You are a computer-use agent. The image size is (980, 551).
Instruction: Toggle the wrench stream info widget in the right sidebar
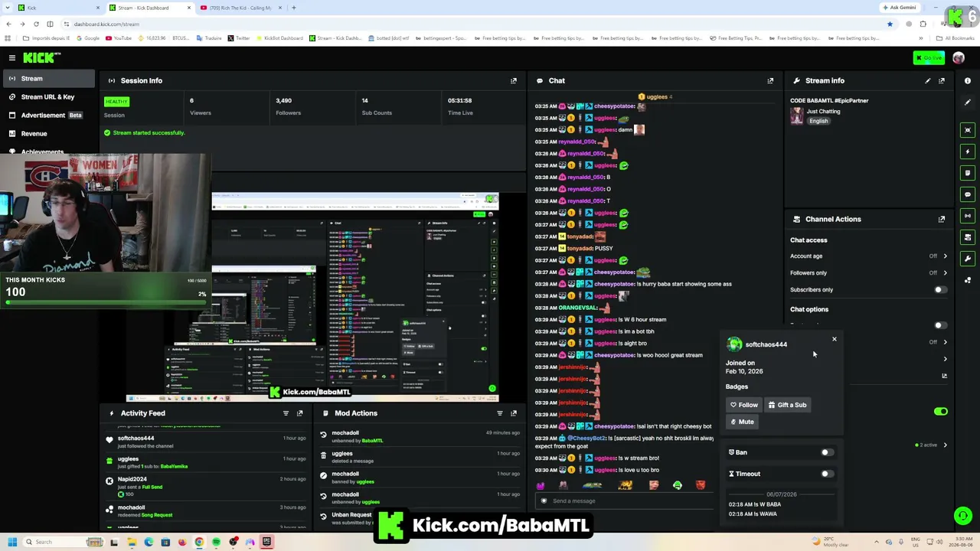click(x=968, y=259)
